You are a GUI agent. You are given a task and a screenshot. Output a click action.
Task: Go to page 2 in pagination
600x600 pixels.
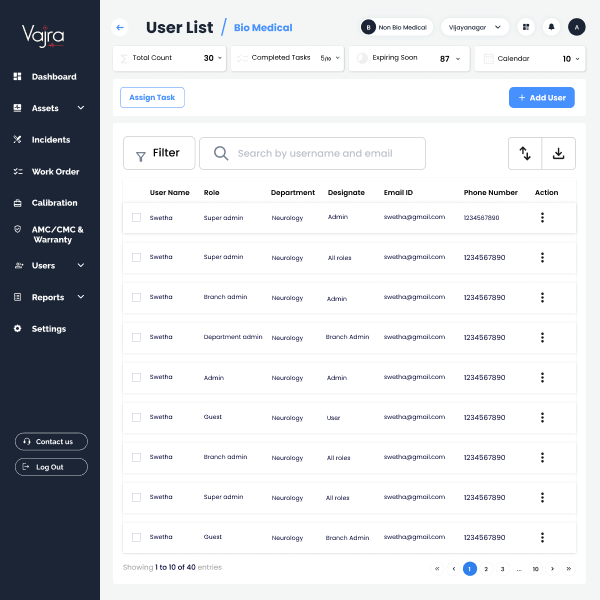click(x=486, y=568)
